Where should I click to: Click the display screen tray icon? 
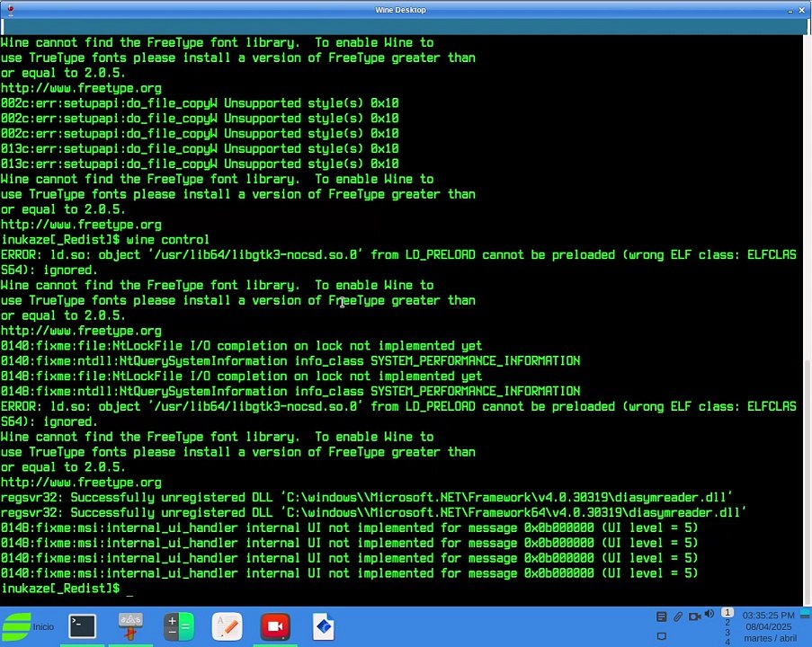[661, 636]
